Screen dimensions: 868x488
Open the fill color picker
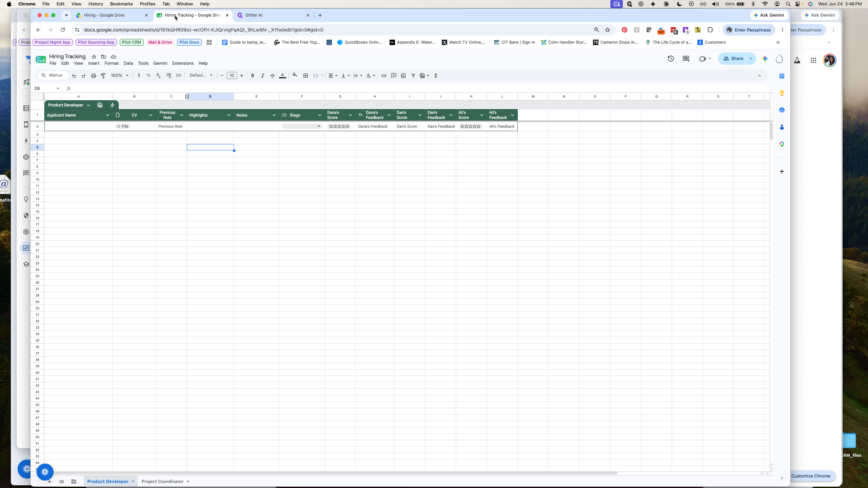click(x=295, y=75)
